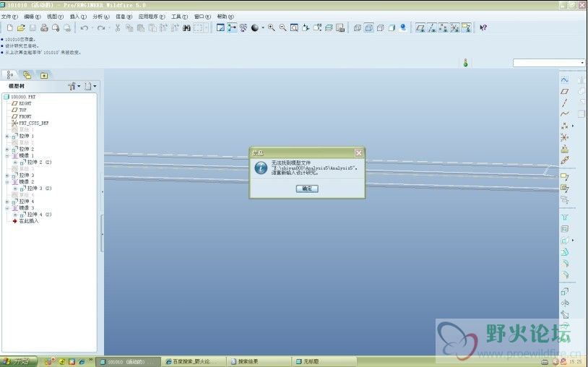Click 确定 in the message dialog
Image resolution: width=588 pixels, height=367 pixels.
click(307, 189)
